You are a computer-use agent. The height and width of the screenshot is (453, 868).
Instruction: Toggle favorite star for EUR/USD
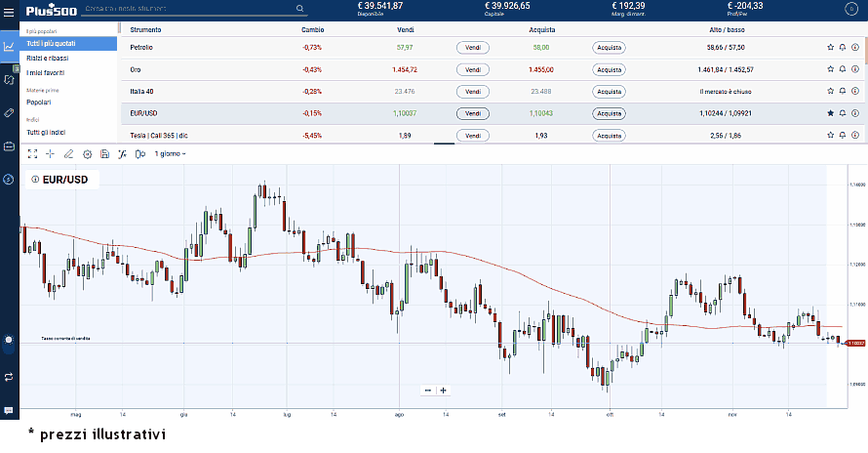[830, 113]
